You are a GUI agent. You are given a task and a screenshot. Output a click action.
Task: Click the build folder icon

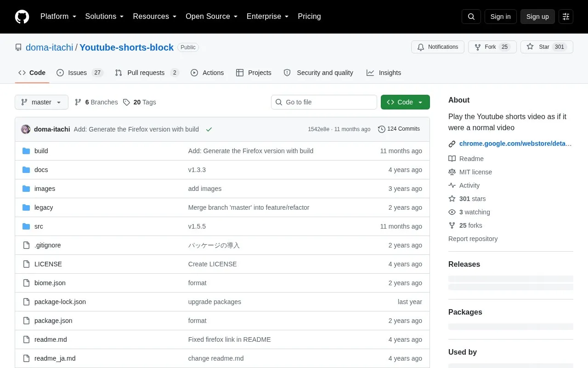point(26,151)
